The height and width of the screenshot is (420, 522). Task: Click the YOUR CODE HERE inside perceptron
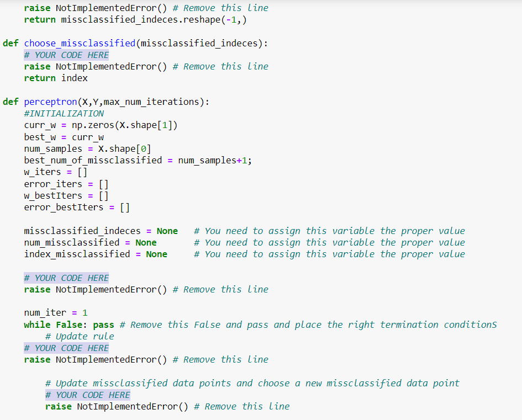click(66, 278)
